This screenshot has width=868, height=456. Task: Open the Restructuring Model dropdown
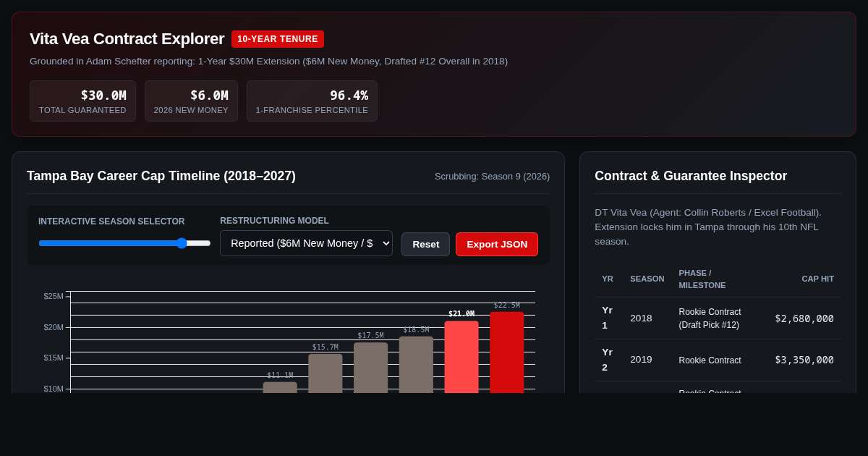click(x=306, y=243)
